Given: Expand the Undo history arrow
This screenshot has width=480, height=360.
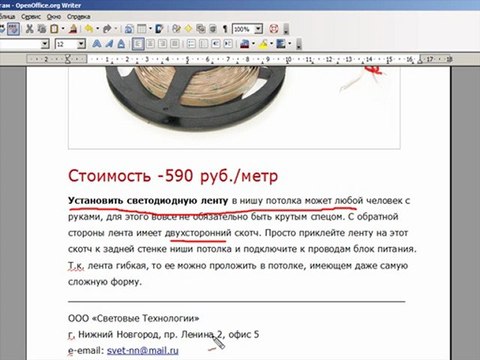Looking at the screenshot, I should pyautogui.click(x=97, y=29).
